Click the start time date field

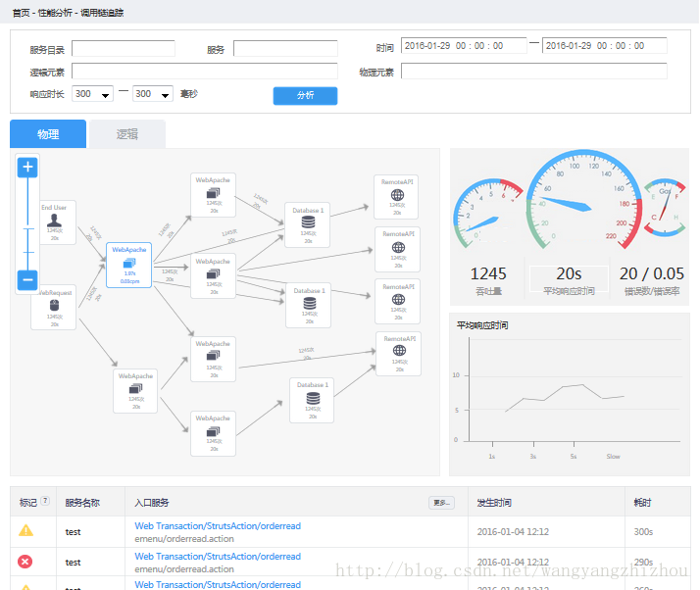[464, 45]
